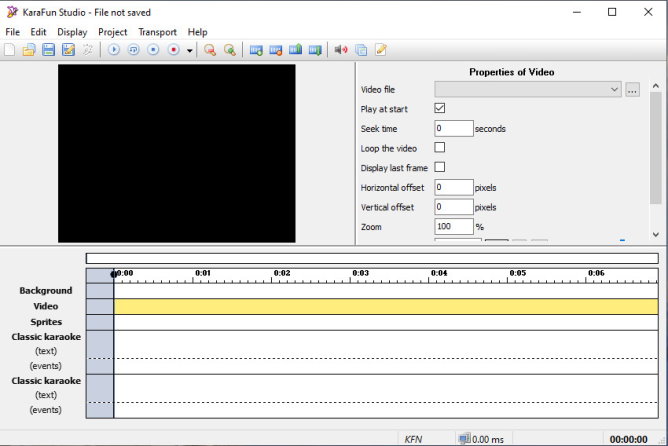Image resolution: width=668 pixels, height=446 pixels.
Task: Enable the Loop the video checkbox
Action: coord(440,147)
